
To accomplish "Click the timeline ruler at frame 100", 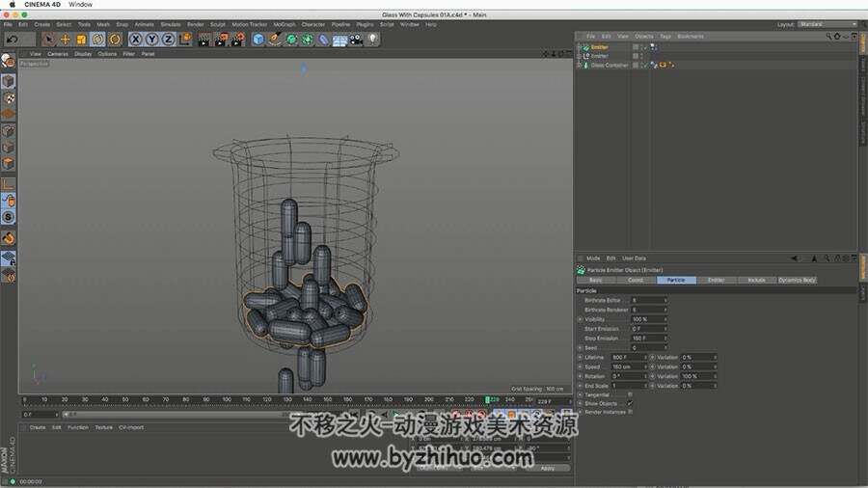I will click(x=227, y=399).
